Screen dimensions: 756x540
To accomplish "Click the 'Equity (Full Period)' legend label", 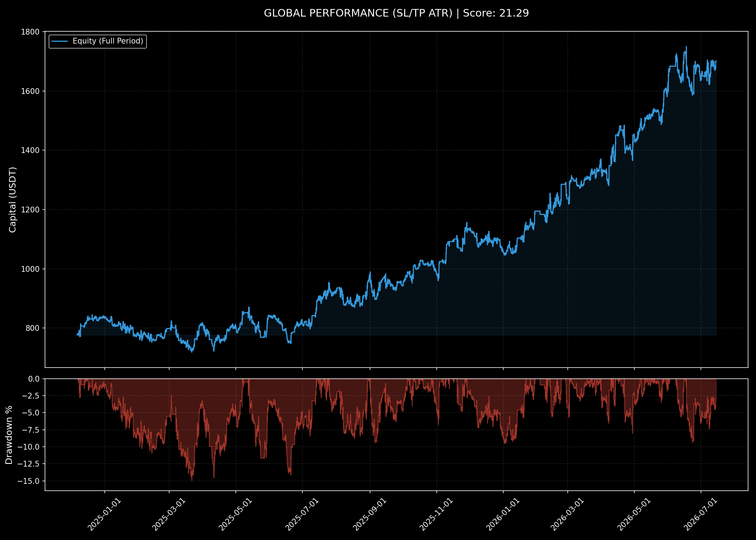I will (x=108, y=41).
